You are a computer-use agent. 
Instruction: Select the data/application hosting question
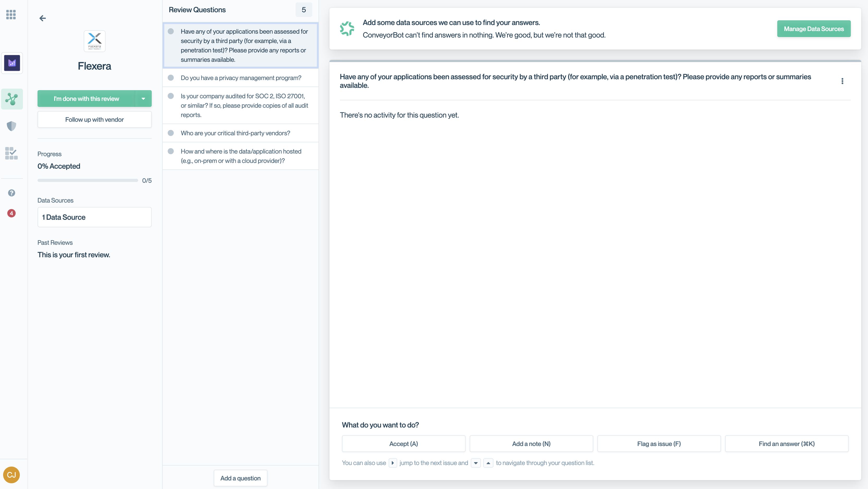click(241, 156)
